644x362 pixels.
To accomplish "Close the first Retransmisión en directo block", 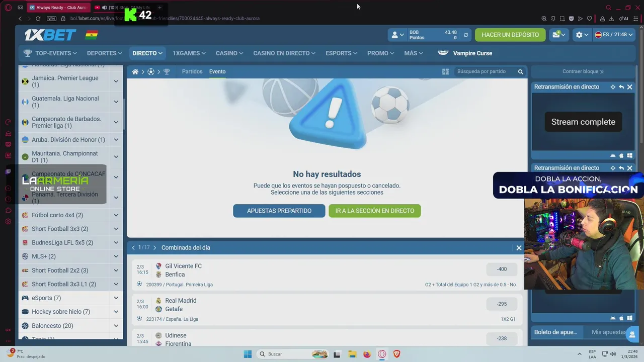I will click(x=629, y=87).
